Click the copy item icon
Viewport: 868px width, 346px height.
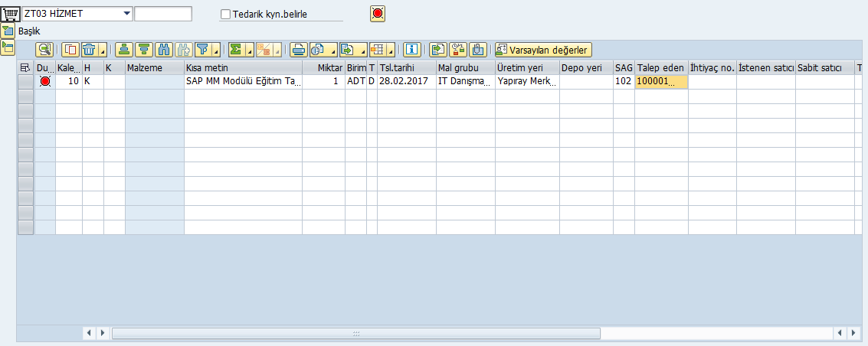coord(70,50)
